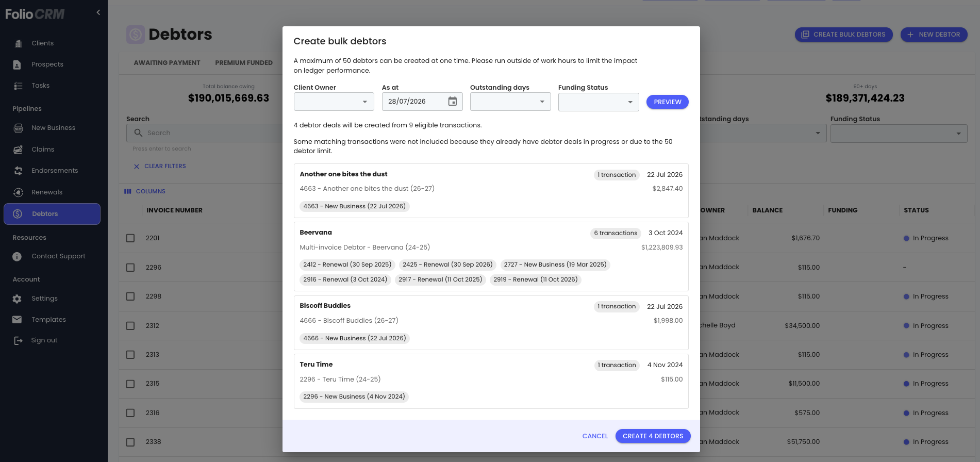Click the Renewals icon in sidebar

click(x=18, y=192)
